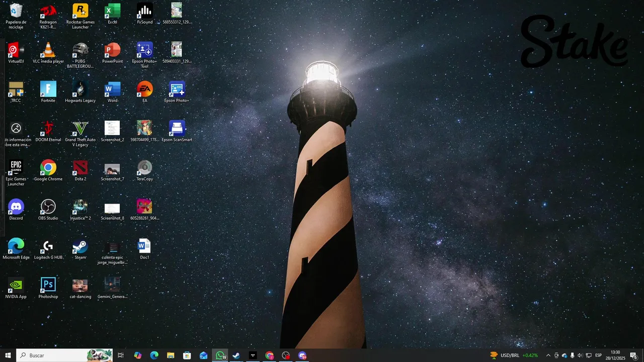
Task: Select the Logitech G HUB shortcut
Action: pyautogui.click(x=48, y=249)
